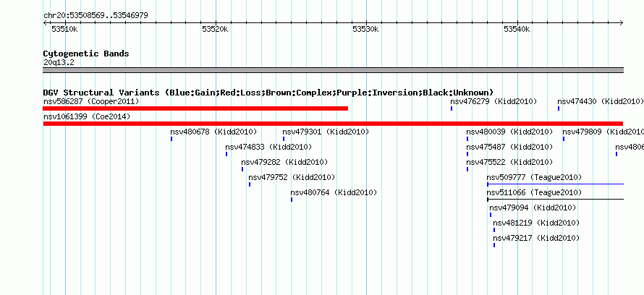644x295 pixels.
Task: Open nsv476279 (Kidd2010) variant label
Action: [493, 101]
